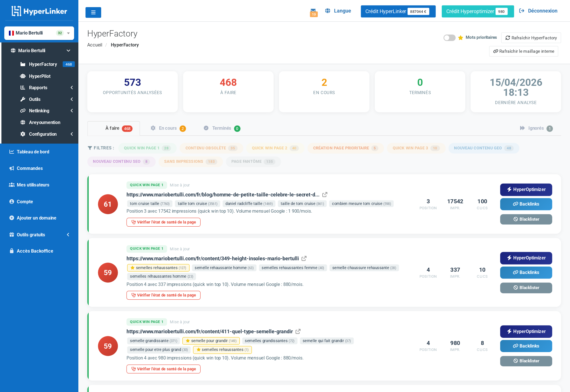Click the first HyperOptimizer button
This screenshot has height=392, width=570.
tap(526, 190)
